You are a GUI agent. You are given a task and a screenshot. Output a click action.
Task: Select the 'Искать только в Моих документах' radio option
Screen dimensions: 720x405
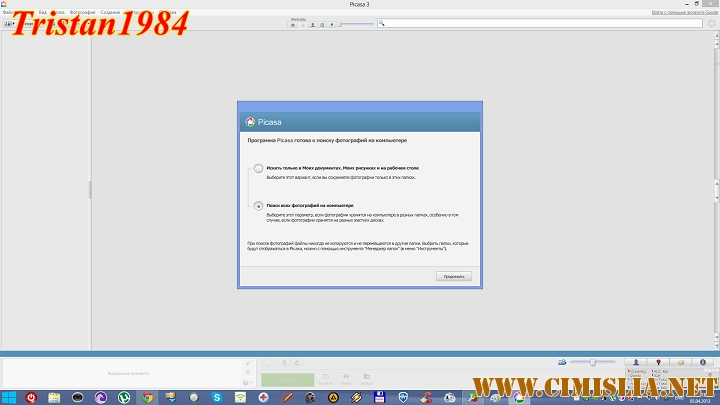[259, 168]
